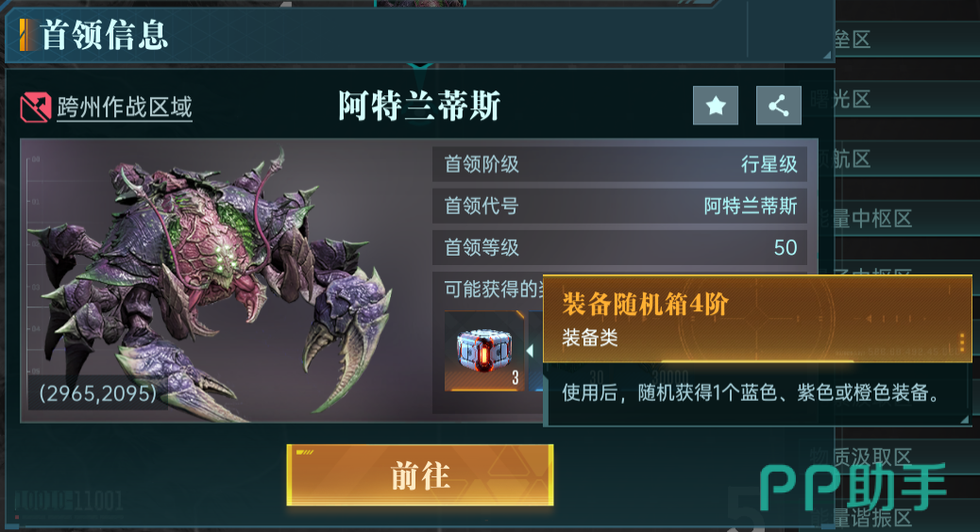
Task: Click the red cross-region icon beside 跨州作战区域
Action: click(35, 108)
